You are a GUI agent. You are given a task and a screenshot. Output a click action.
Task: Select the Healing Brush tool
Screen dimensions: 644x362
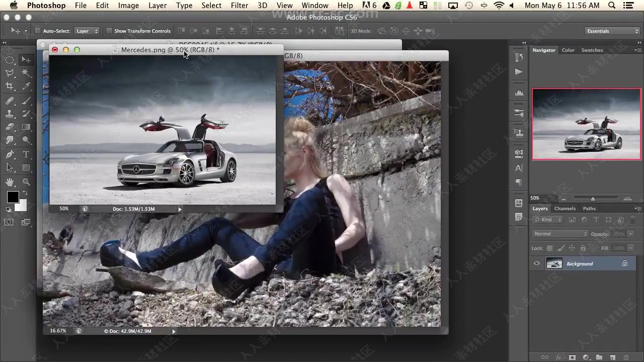coord(10,101)
